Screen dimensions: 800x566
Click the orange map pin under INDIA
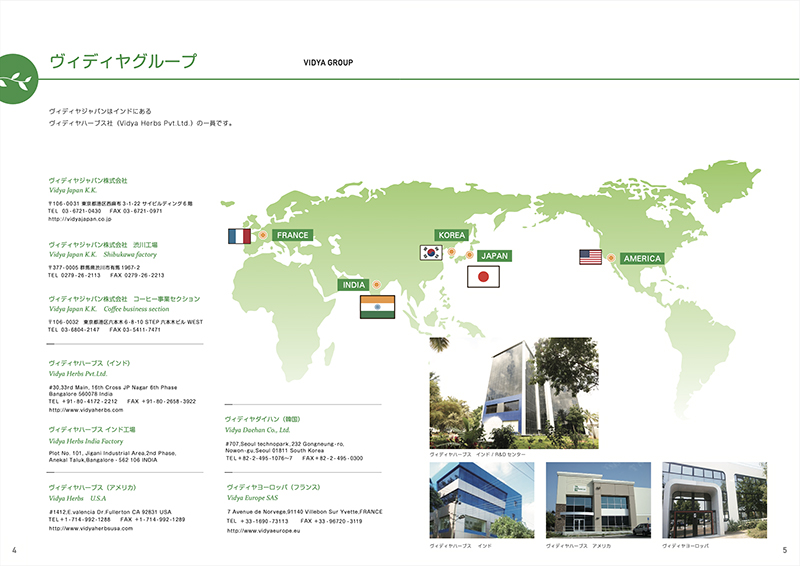click(376, 285)
